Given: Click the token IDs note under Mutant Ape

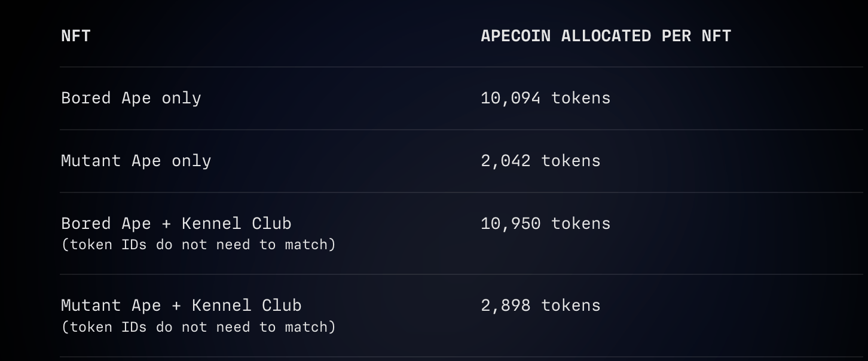Looking at the screenshot, I should (x=198, y=327).
